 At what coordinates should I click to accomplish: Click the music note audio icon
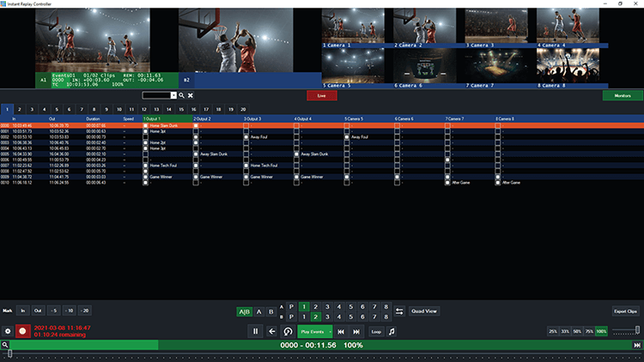pos(392,330)
